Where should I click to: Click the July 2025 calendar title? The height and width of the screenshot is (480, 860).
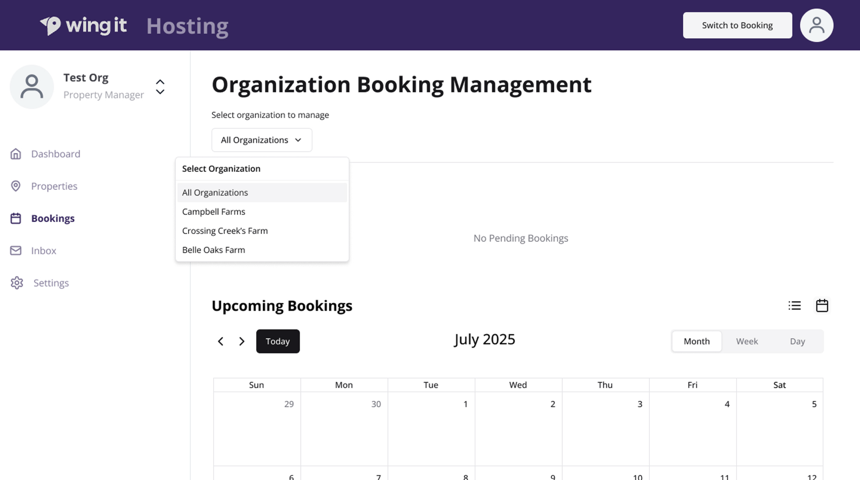click(484, 340)
